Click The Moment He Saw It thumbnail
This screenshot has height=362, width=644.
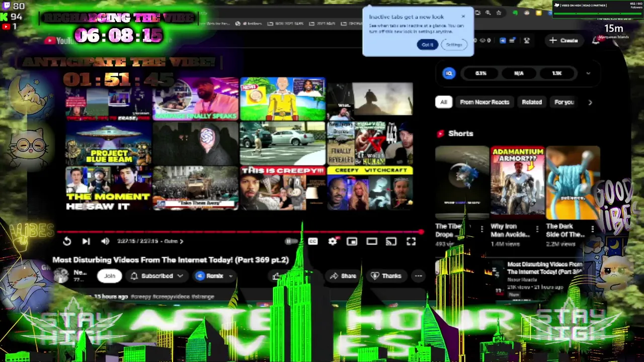pyautogui.click(x=108, y=188)
